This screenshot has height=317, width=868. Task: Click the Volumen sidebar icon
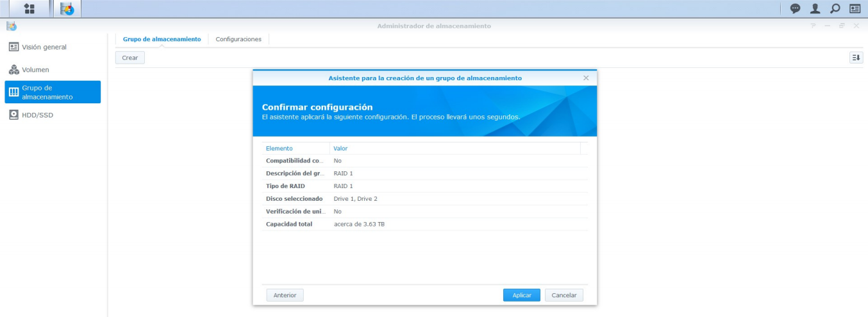13,69
